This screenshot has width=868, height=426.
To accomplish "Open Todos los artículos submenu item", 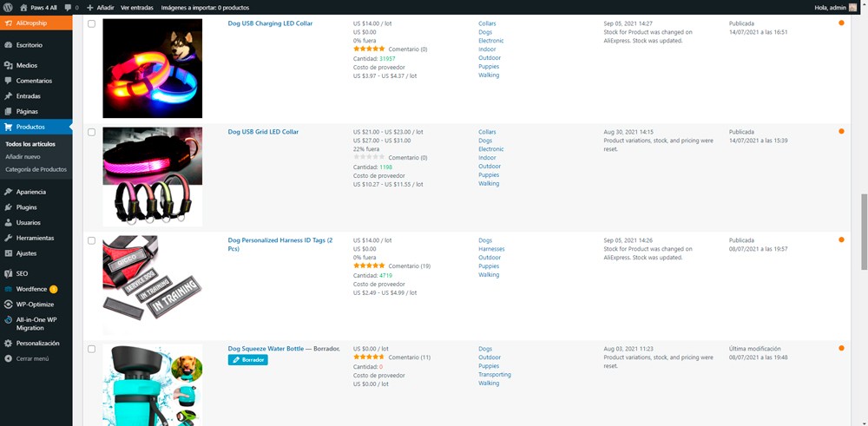I will pyautogui.click(x=30, y=144).
